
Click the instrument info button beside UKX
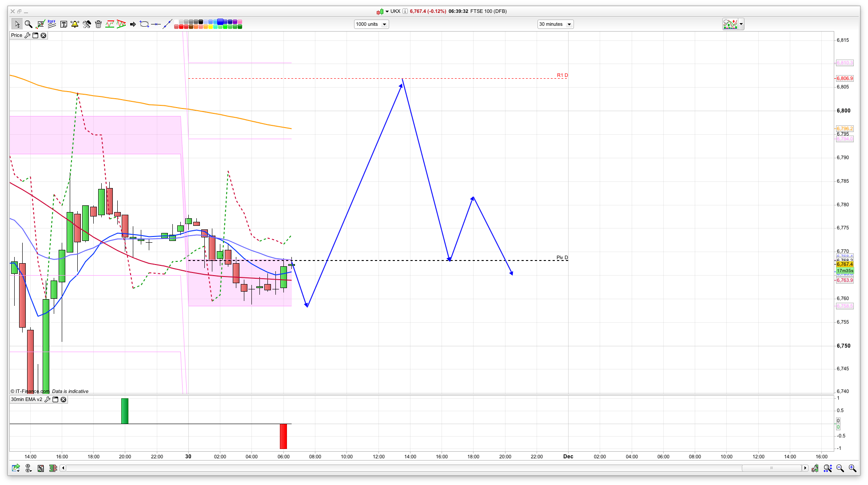tap(405, 12)
